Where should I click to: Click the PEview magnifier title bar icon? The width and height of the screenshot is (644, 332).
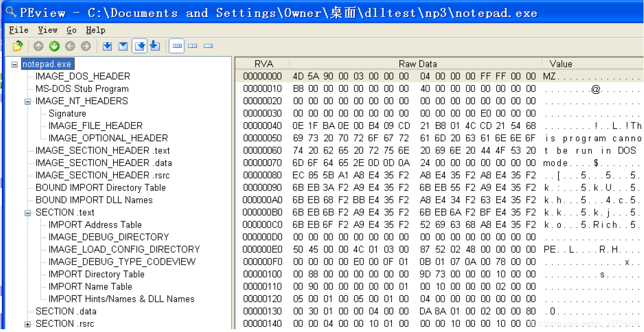coord(10,11)
